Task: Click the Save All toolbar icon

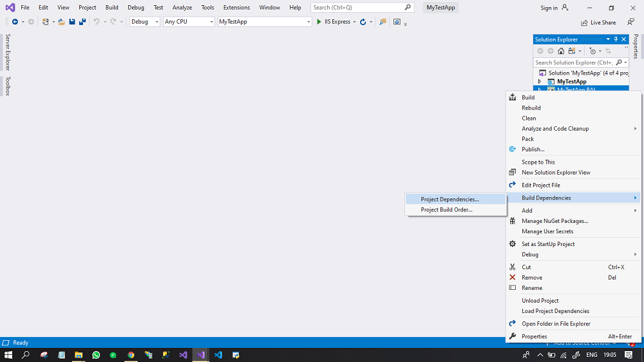Action: (x=82, y=22)
